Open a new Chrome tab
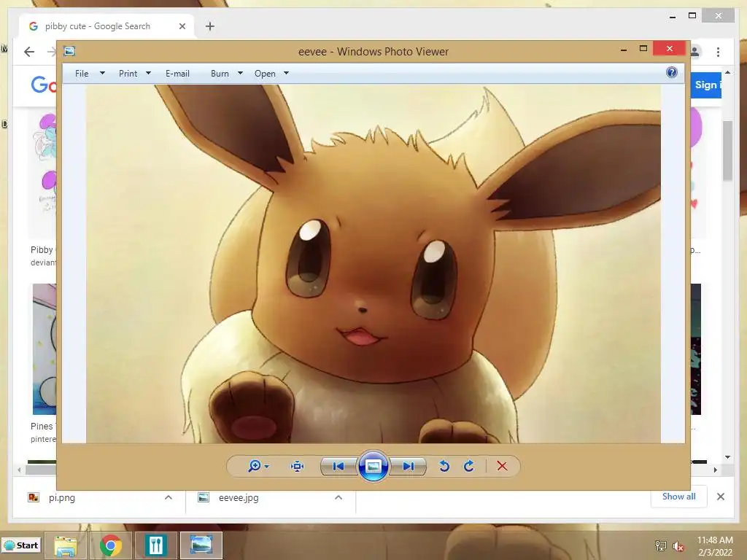747x560 pixels. (210, 26)
